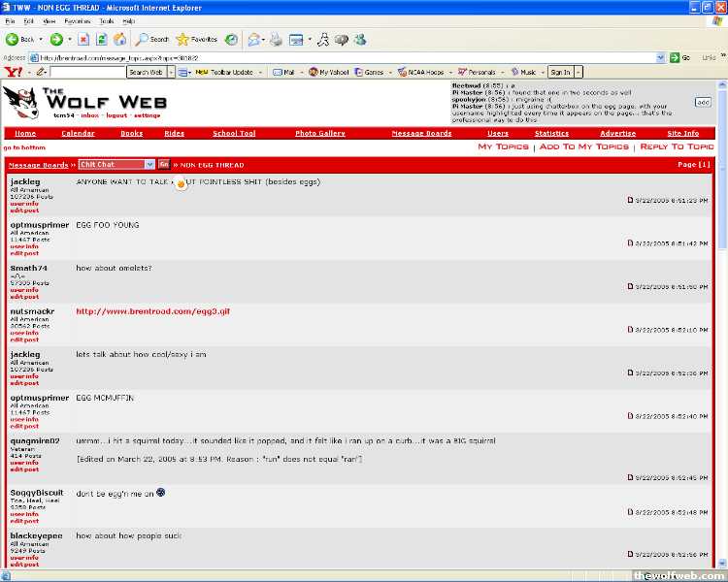Image resolution: width=728 pixels, height=582 pixels.
Task: Open the Tools menu
Action: point(106,20)
